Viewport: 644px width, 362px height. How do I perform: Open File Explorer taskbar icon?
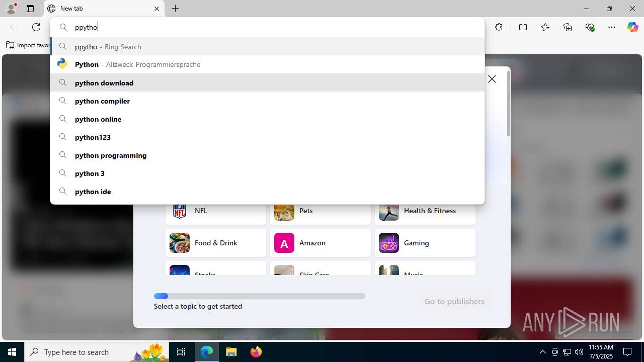click(231, 352)
